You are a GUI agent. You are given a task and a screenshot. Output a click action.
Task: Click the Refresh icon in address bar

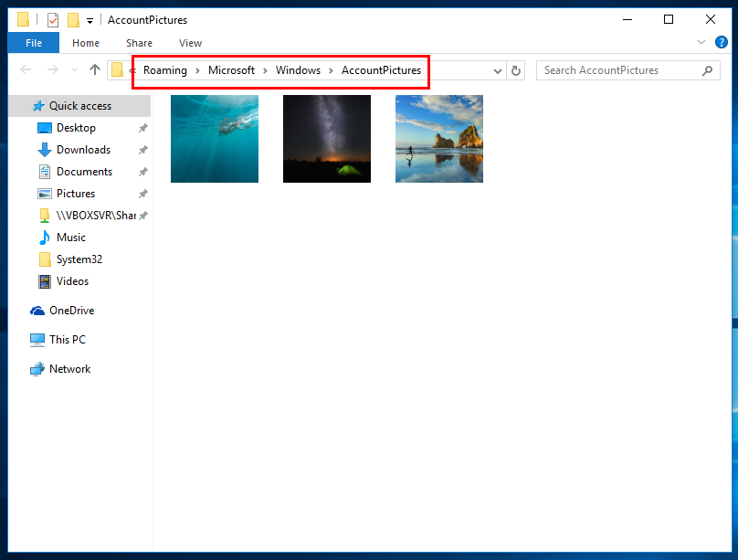tap(516, 70)
